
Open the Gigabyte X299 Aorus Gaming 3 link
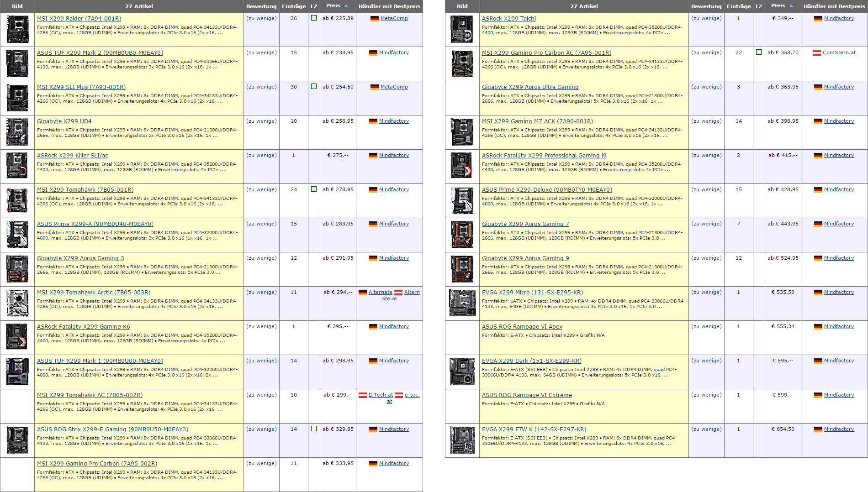[x=80, y=258]
